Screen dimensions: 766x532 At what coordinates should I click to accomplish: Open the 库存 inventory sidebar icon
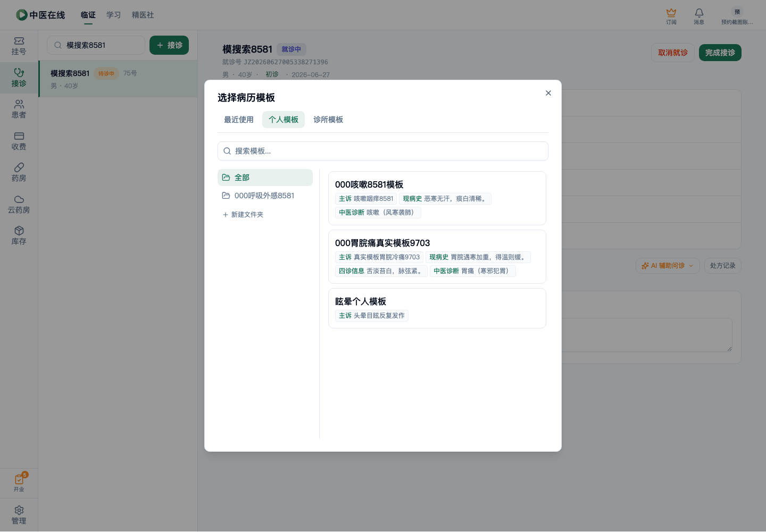click(x=19, y=236)
